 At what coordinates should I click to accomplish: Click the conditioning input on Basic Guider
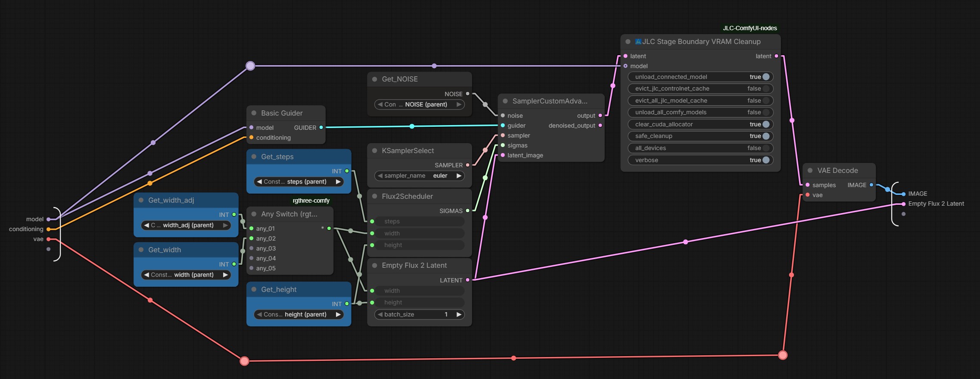pyautogui.click(x=252, y=138)
